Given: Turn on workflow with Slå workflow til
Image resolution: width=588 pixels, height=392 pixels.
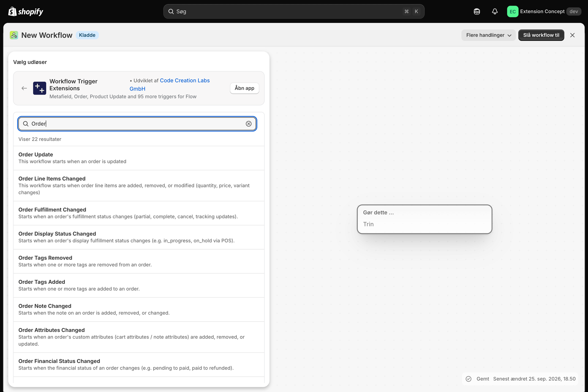Looking at the screenshot, I should (541, 35).
